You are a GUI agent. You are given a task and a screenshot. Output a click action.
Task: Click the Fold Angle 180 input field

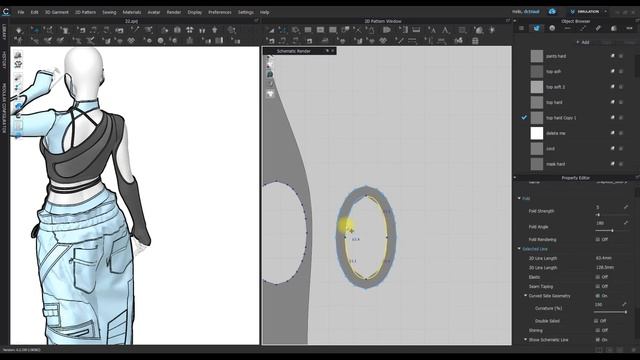tap(608, 223)
